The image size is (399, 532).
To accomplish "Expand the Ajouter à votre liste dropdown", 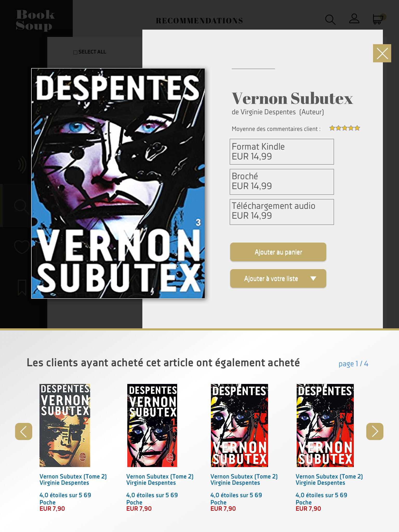I will pos(278,278).
